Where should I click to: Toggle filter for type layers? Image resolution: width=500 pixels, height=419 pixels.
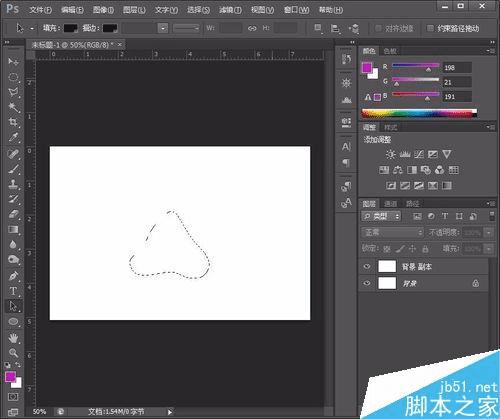pos(445,216)
